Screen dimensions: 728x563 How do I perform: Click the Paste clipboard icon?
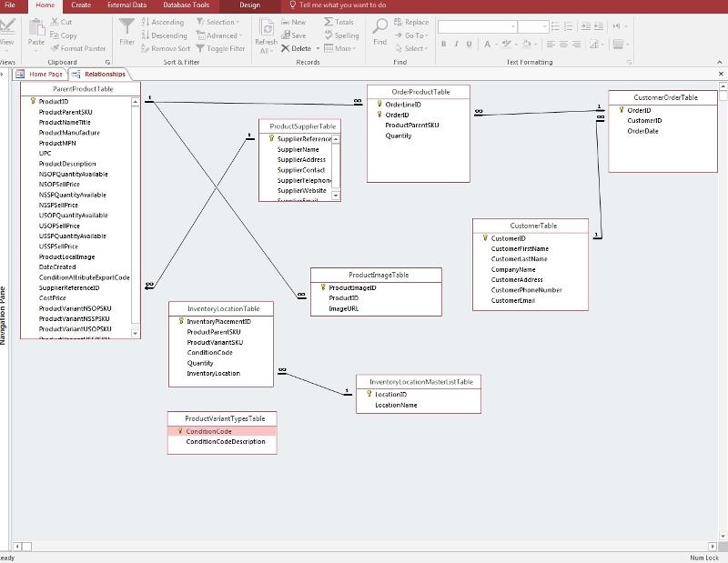coord(35,28)
